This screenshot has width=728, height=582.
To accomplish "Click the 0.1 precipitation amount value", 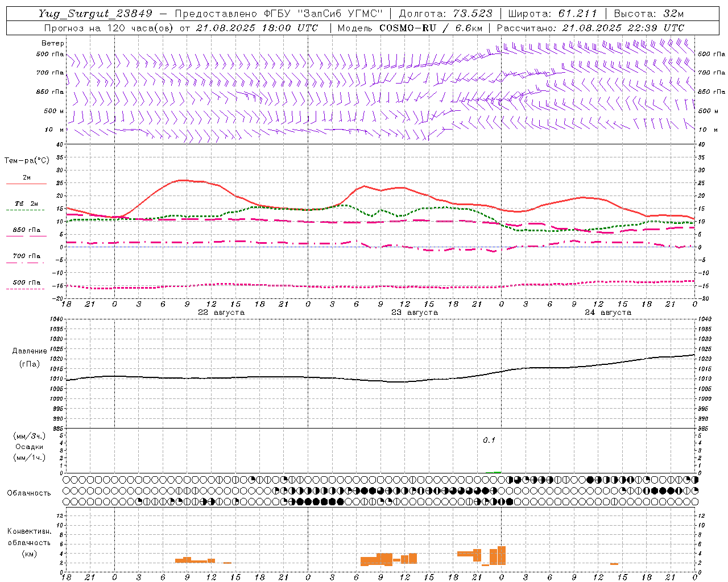I will [x=489, y=440].
